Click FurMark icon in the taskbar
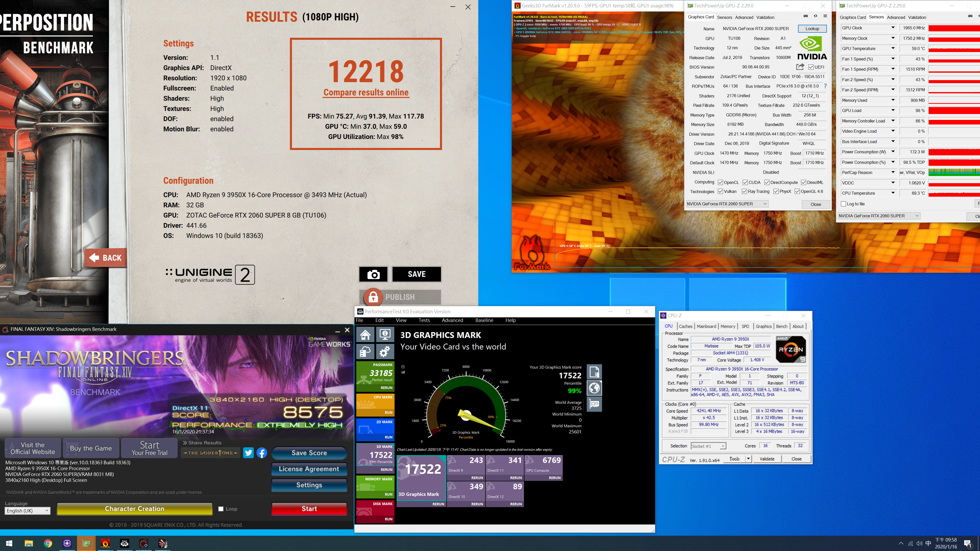980x551 pixels. tap(105, 543)
